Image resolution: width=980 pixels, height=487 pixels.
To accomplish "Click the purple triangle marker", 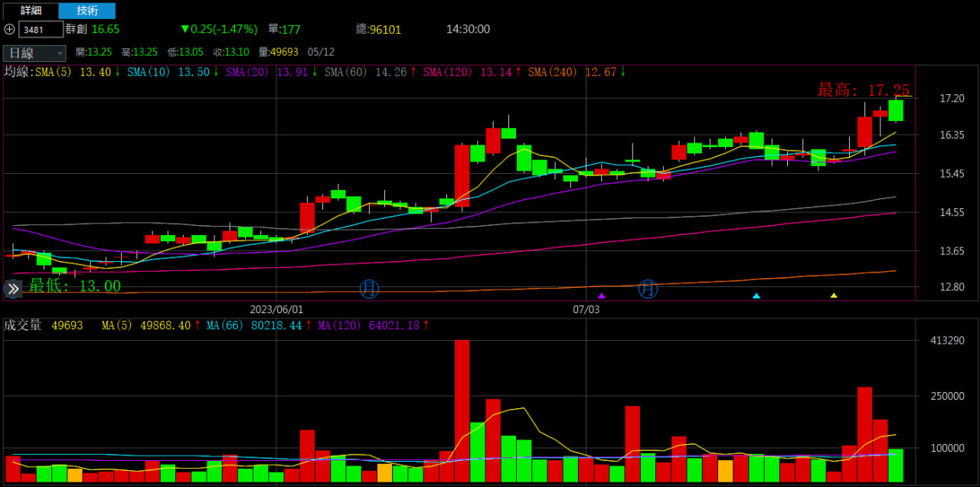I will [x=601, y=296].
